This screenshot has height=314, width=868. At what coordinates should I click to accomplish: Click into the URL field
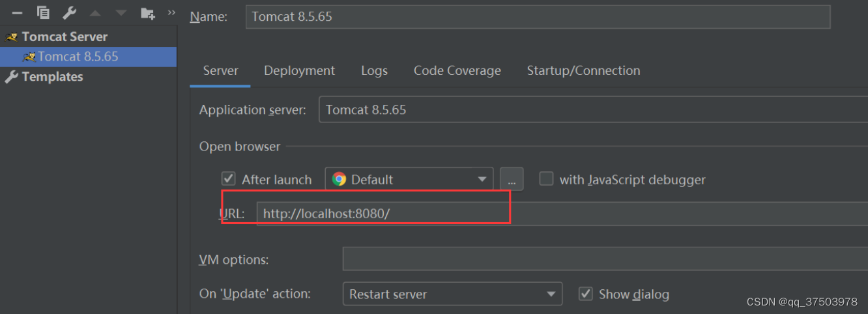pyautogui.click(x=562, y=214)
